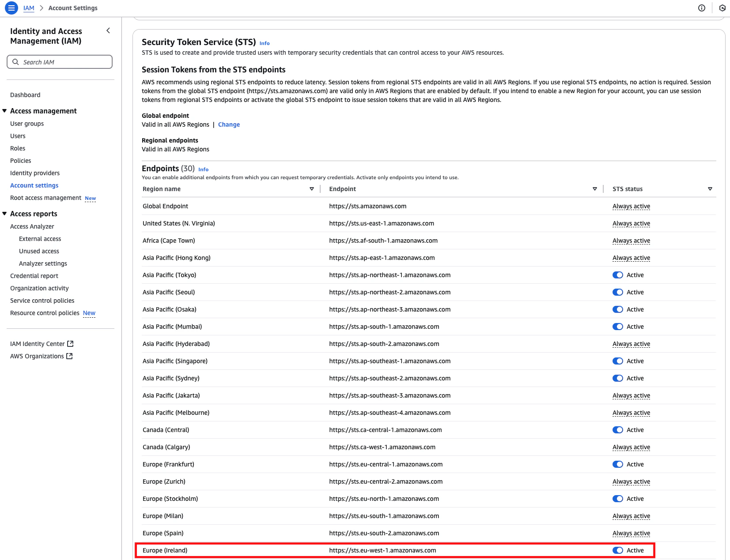The image size is (730, 560).
Task: Collapse the Access reports section
Action: click(4, 214)
